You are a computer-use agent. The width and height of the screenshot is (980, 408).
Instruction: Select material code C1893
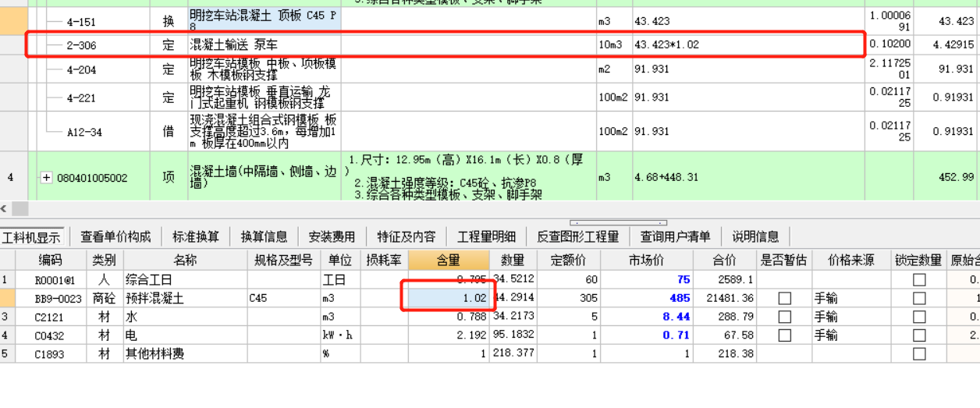pyautogui.click(x=51, y=353)
